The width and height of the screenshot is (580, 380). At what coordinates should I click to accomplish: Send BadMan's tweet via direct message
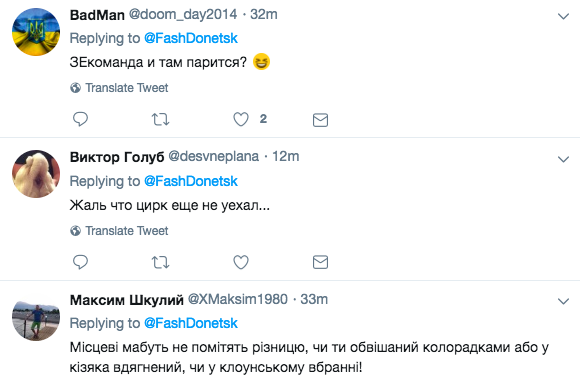pos(320,120)
